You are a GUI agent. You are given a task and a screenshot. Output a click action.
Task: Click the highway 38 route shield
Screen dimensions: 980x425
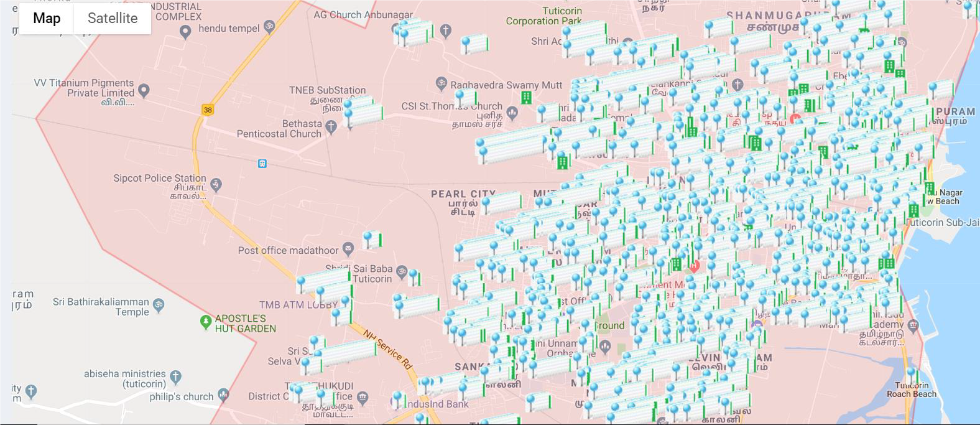pyautogui.click(x=207, y=110)
